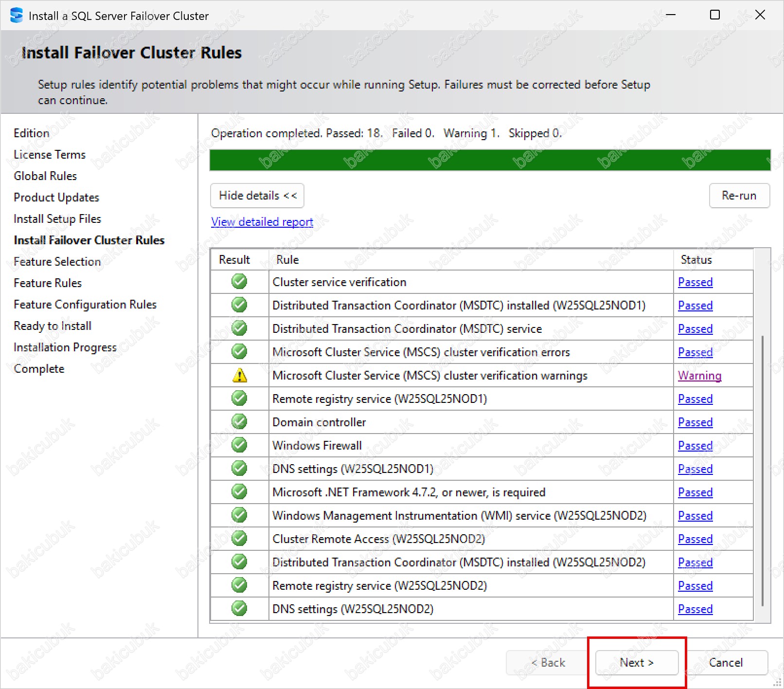Proceed with the Next button
This screenshot has width=784, height=689.
coord(636,662)
